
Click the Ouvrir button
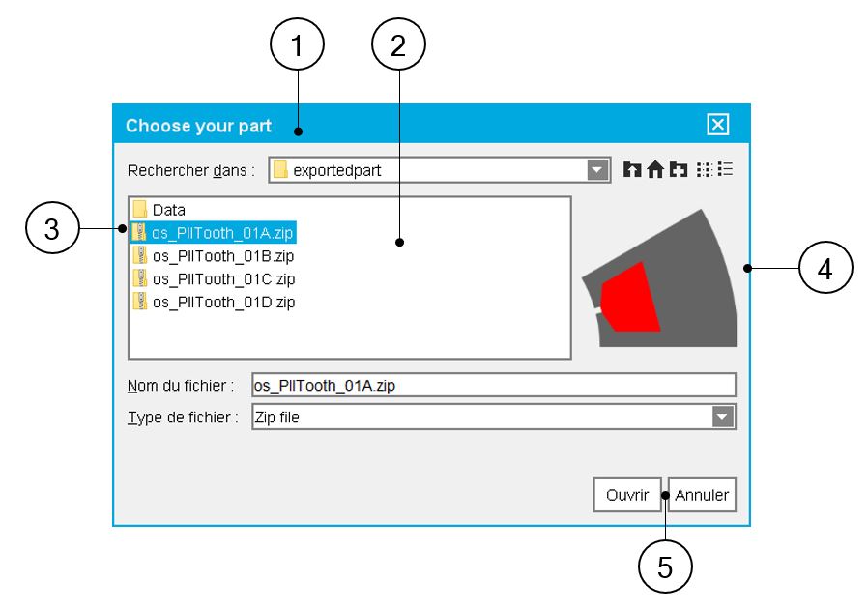click(x=627, y=494)
